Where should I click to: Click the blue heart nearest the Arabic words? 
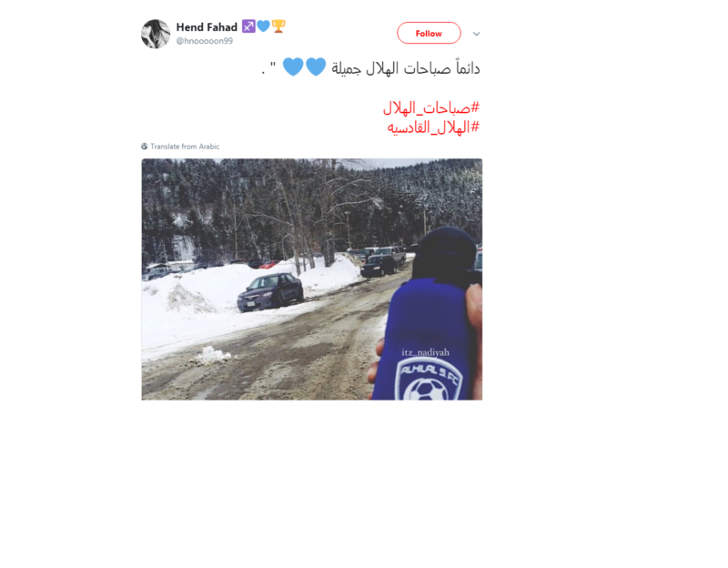316,66
